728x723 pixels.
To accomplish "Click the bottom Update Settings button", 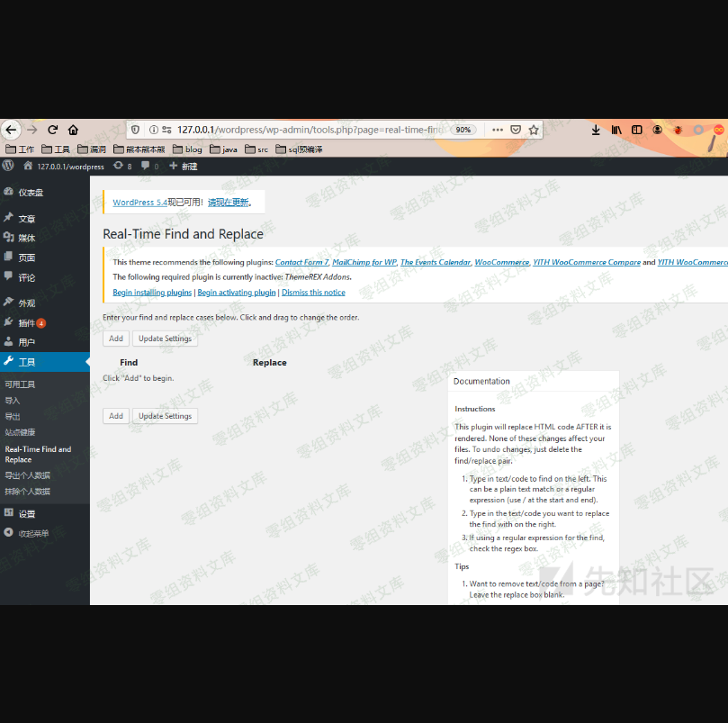I will tap(165, 416).
